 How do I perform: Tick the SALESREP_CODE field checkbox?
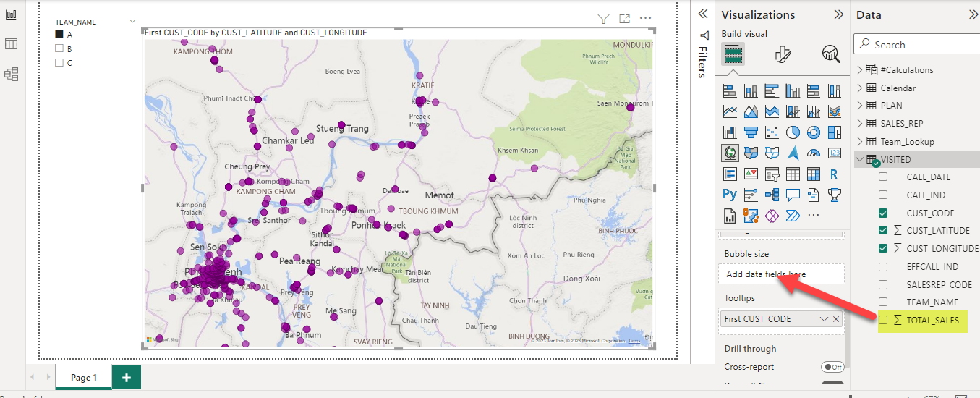tap(883, 284)
